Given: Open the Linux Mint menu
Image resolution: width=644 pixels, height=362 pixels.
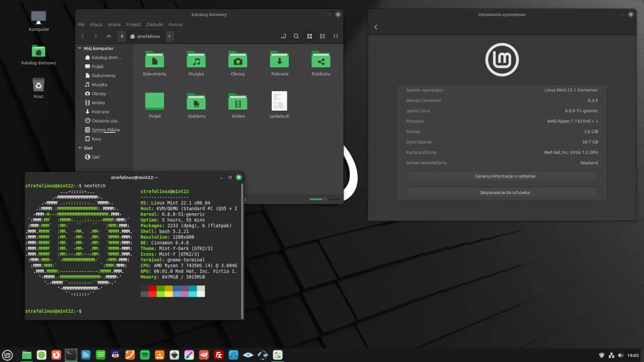Looking at the screenshot, I should [x=8, y=355].
